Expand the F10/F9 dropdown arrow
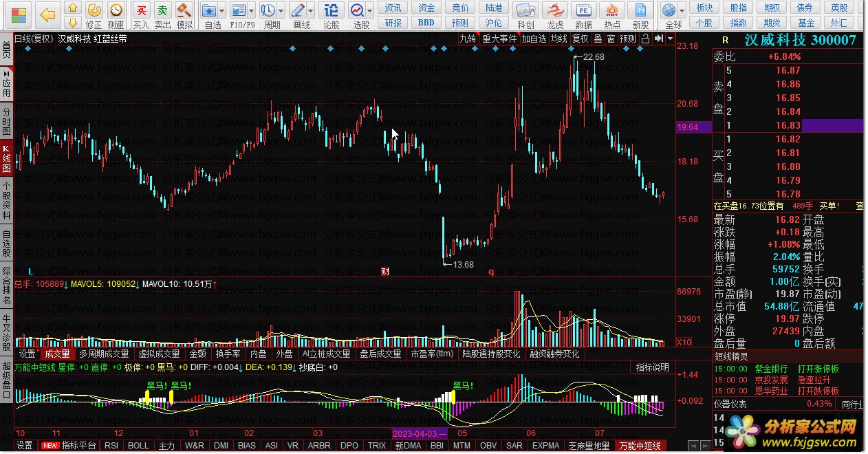Viewport: 868px width, 454px height. tap(251, 12)
